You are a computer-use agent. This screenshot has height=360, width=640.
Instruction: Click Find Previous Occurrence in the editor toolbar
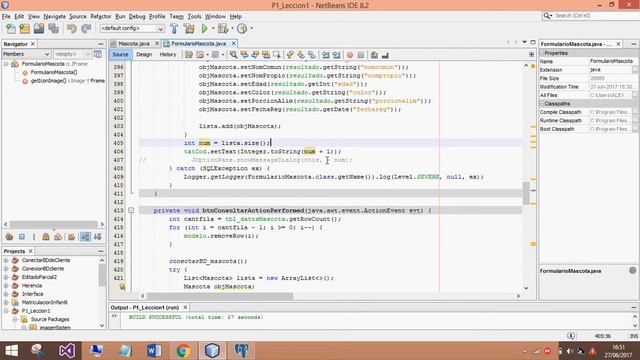(x=244, y=55)
